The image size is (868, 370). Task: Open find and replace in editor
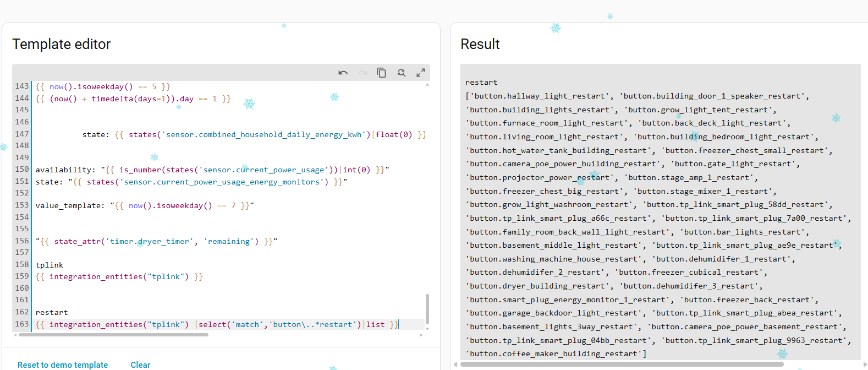(402, 73)
